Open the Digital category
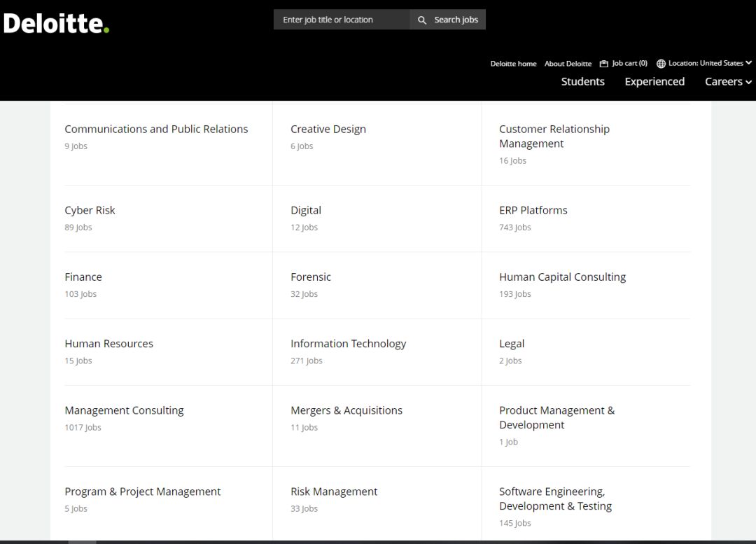This screenshot has height=544, width=756. click(x=306, y=210)
